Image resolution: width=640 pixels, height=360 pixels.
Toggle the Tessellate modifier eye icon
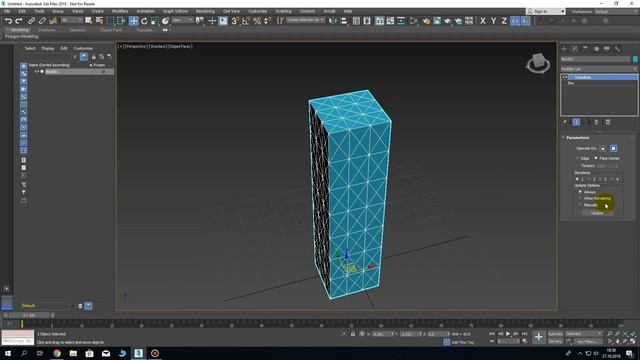coord(565,77)
